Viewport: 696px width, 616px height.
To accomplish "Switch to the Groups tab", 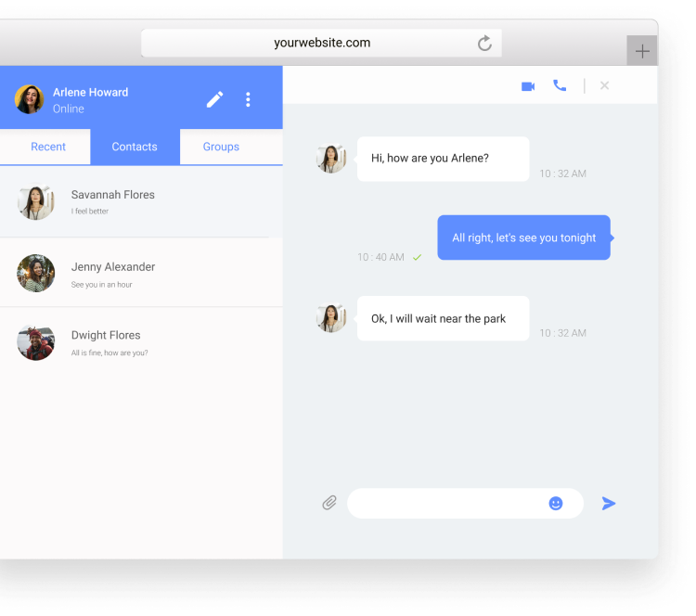I will [221, 147].
